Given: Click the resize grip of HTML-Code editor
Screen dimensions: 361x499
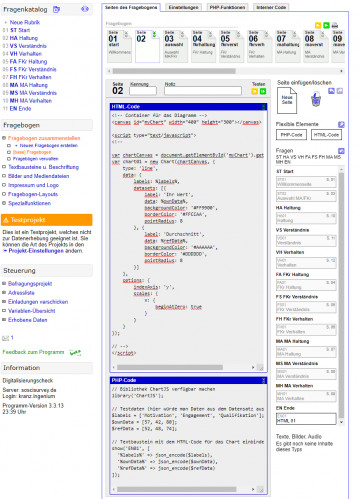Looking at the screenshot, I should coord(261,368).
